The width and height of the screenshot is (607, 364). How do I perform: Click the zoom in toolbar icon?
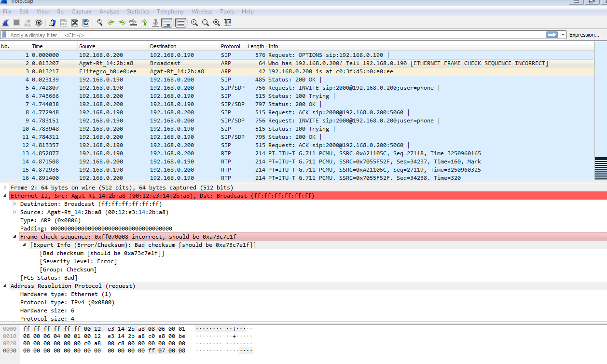point(194,23)
